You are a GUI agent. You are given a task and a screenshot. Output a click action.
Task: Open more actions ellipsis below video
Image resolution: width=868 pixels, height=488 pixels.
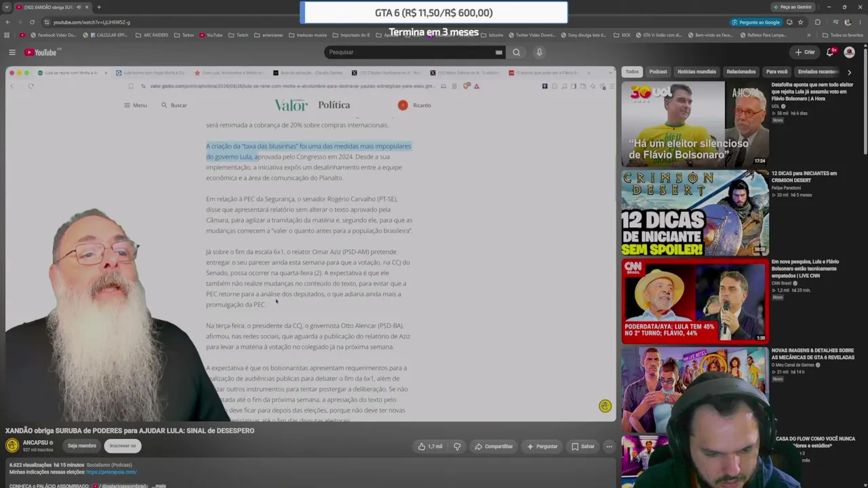pyautogui.click(x=609, y=446)
